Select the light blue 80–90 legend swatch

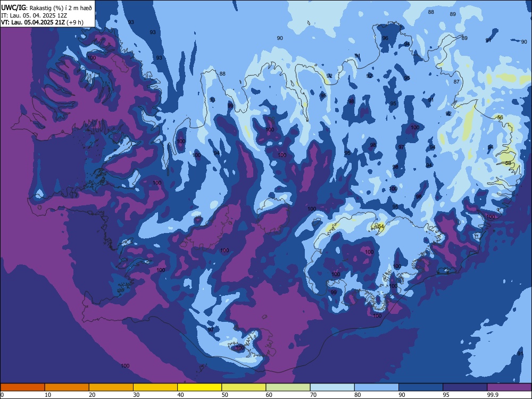tap(377, 387)
